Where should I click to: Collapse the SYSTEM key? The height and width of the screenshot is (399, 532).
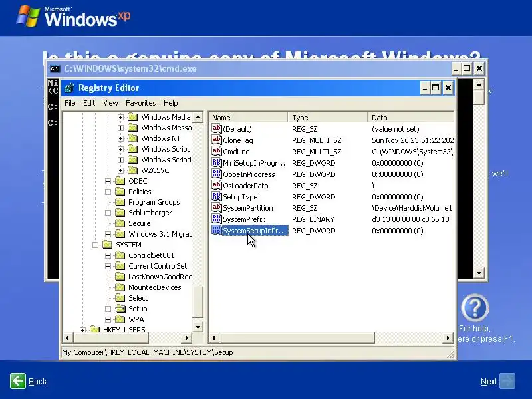click(95, 245)
